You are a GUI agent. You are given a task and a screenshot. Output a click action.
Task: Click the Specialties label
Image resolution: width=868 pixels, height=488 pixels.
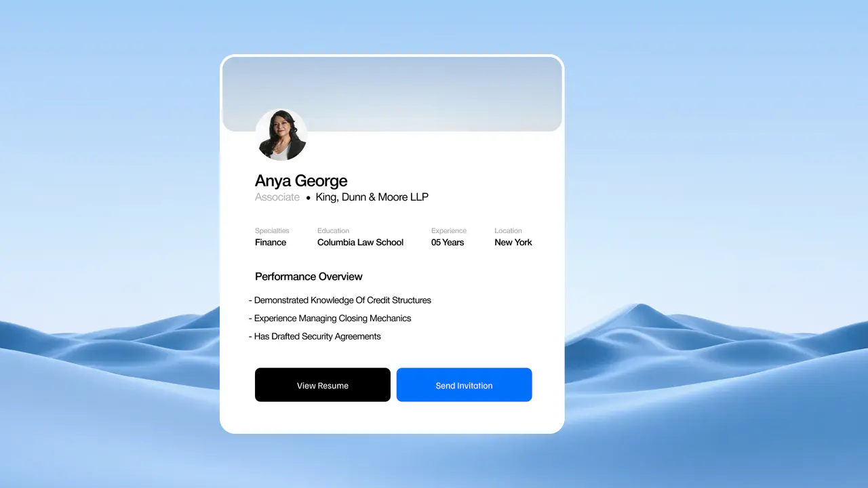click(x=272, y=231)
